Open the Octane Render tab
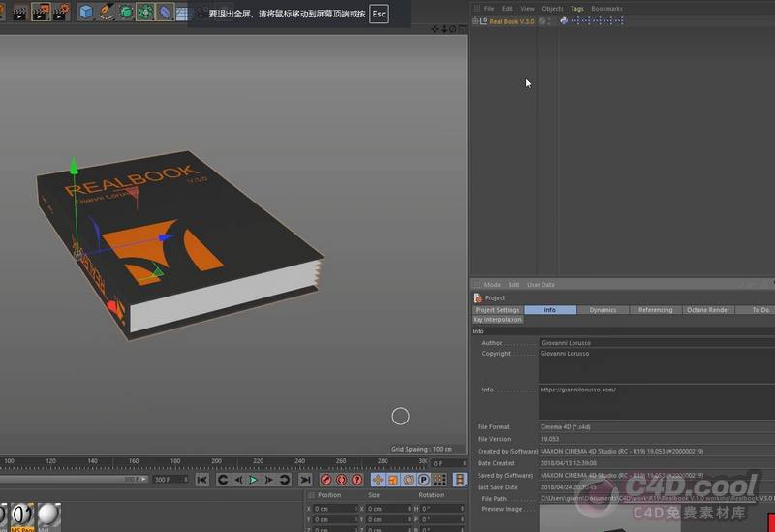The height and width of the screenshot is (532, 775). (x=708, y=310)
